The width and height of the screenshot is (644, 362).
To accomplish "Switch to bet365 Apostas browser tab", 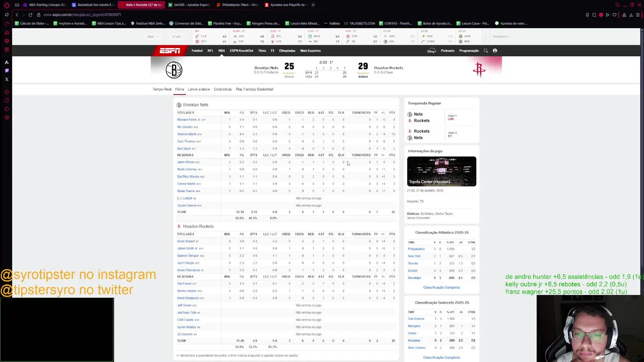I will click(x=189, y=5).
